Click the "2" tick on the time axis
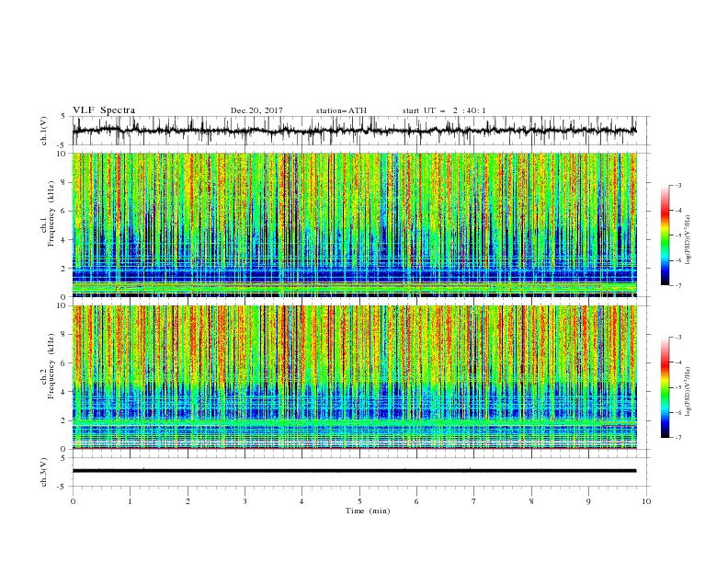 (188, 501)
